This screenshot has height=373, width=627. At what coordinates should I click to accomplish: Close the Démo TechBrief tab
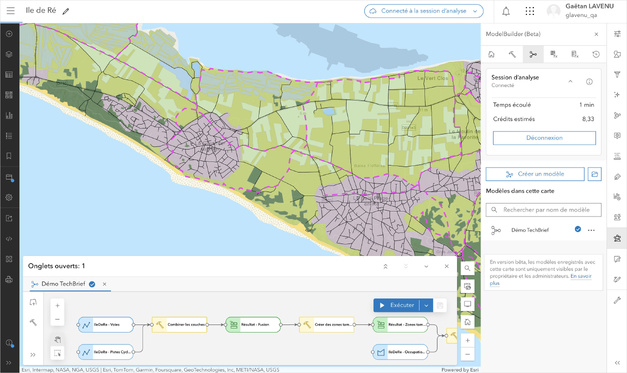(x=104, y=284)
